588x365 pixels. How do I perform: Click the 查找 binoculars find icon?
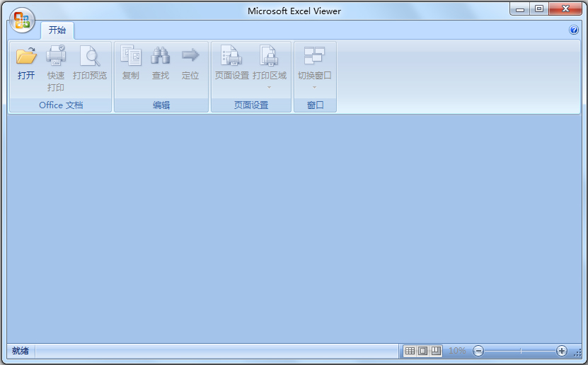(x=161, y=55)
